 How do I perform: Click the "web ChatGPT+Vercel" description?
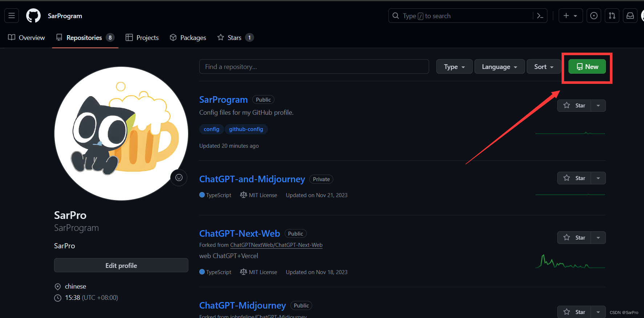pos(229,256)
